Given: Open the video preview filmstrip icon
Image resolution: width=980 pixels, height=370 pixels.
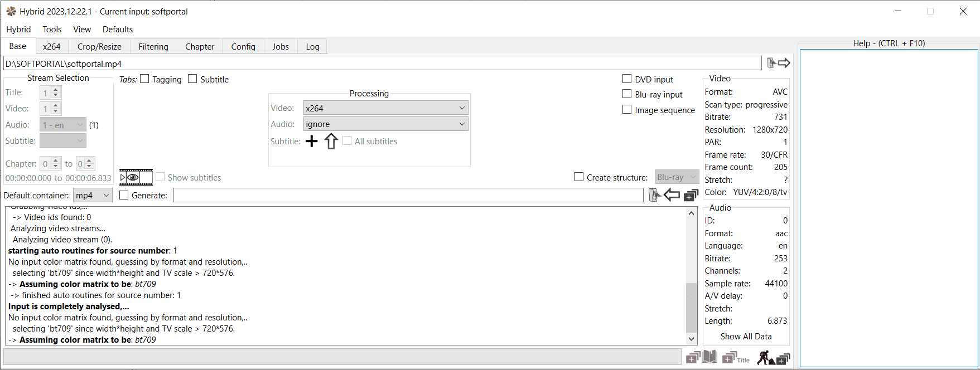Looking at the screenshot, I should 136,177.
